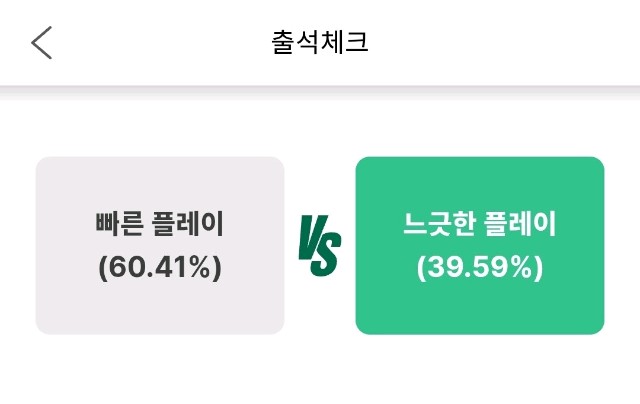Click the 출석체크 page title
Screen dimensions: 640x404
(320, 43)
